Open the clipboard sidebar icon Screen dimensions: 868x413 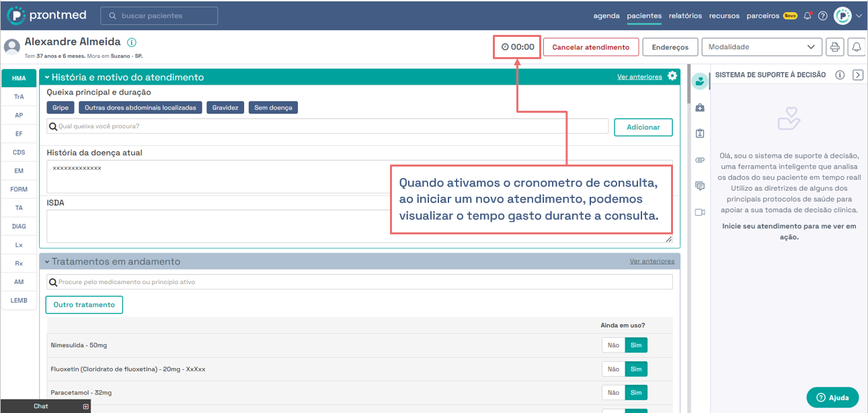(700, 134)
